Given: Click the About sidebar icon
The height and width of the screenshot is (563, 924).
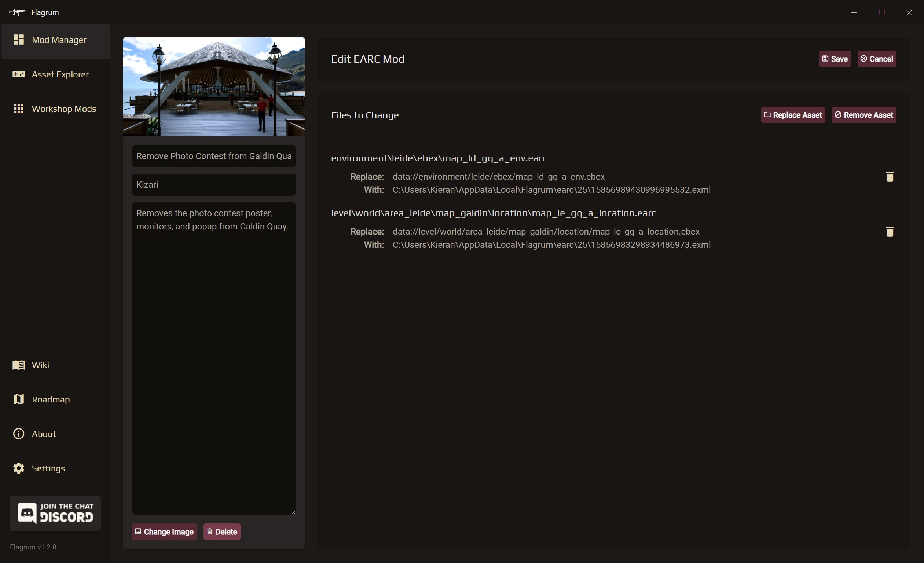Looking at the screenshot, I should (18, 434).
